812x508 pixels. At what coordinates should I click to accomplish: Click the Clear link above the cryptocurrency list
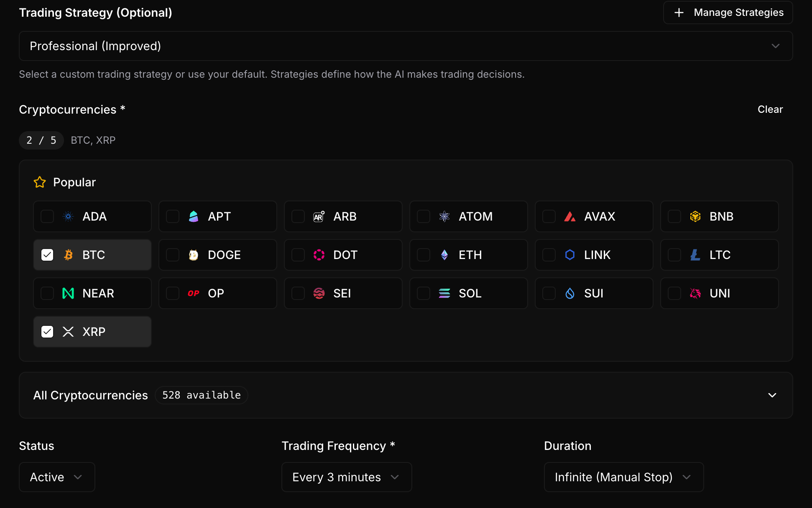[x=770, y=109]
